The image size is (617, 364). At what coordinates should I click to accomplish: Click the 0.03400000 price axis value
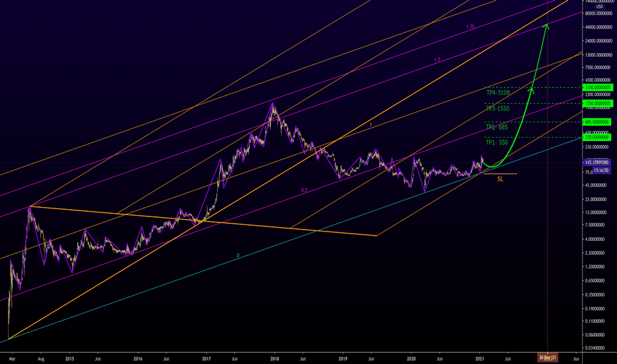(596, 348)
